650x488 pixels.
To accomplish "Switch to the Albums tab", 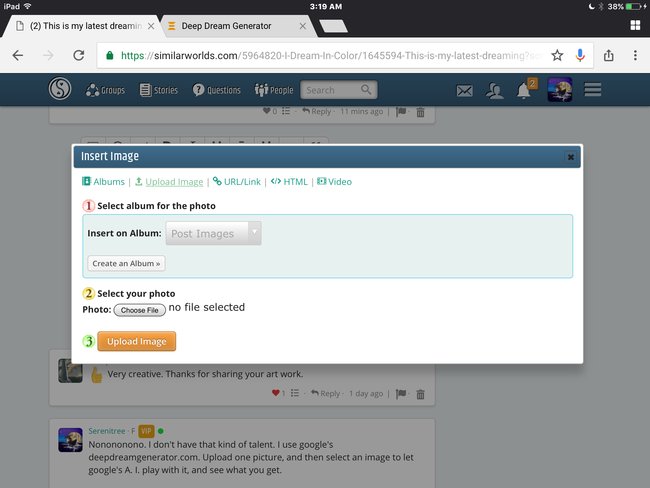I will [103, 182].
